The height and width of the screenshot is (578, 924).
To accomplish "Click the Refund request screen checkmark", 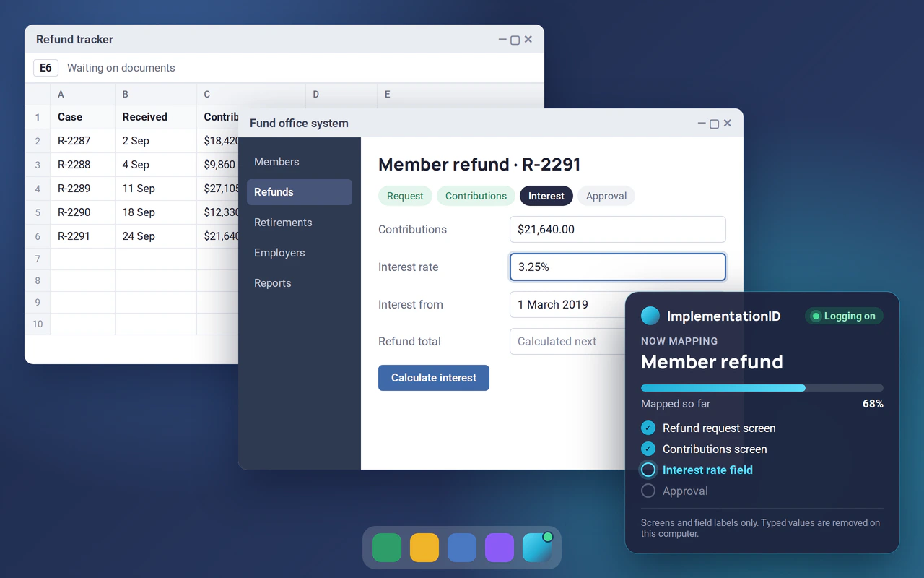I will pyautogui.click(x=648, y=428).
